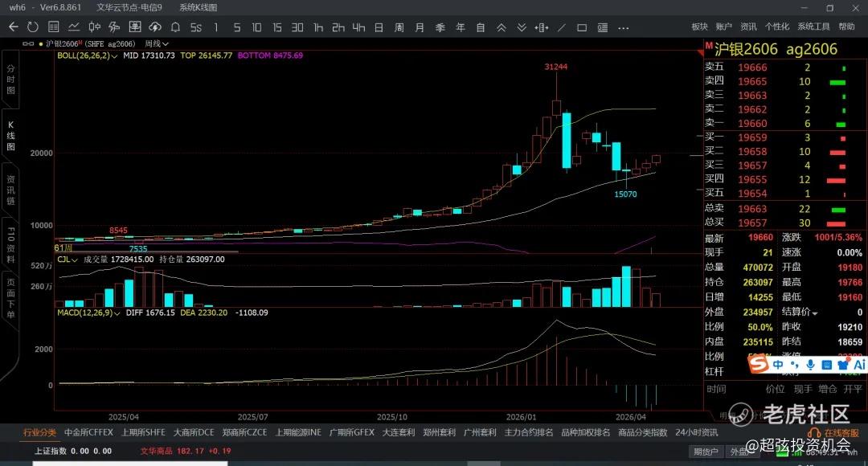Select the 5s period
Image resolution: width=868 pixels, height=466 pixels.
point(196,27)
